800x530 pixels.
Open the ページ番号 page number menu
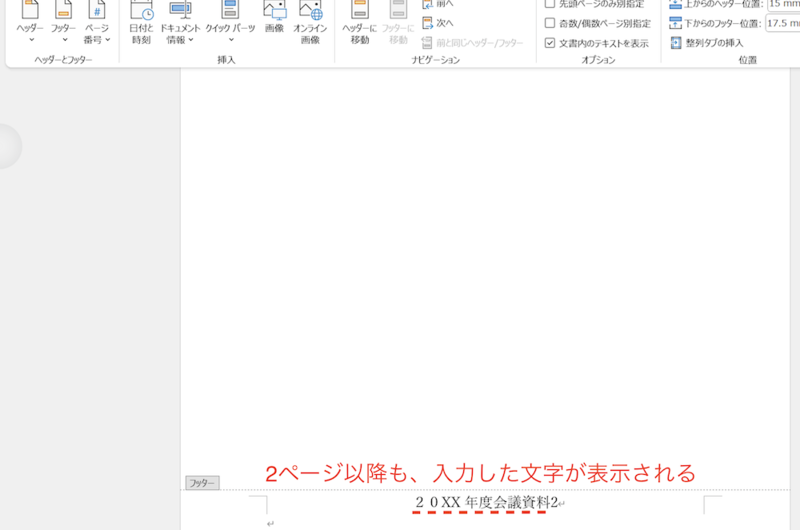(97, 22)
